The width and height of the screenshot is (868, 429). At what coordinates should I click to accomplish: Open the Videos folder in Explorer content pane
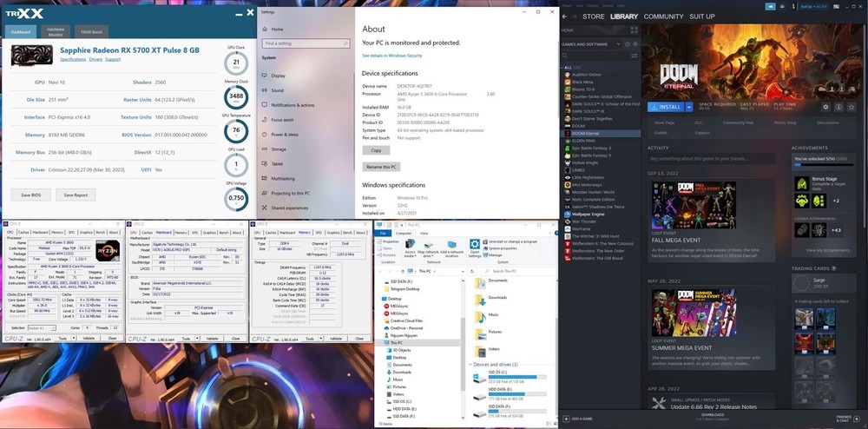480,350
